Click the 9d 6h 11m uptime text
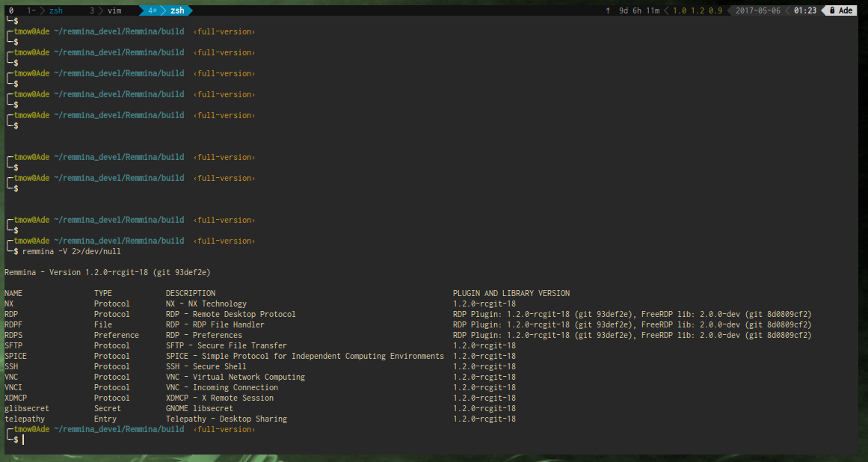The height and width of the screenshot is (462, 868). 639,10
